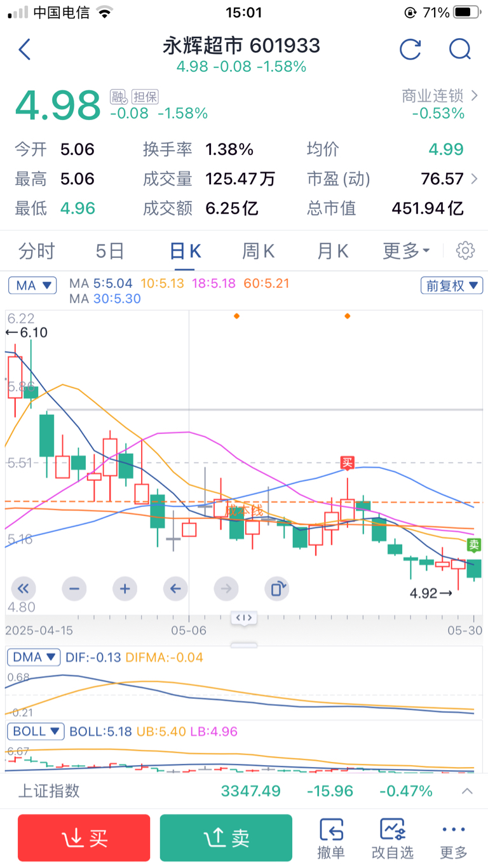Tap the 市盈(动) 76.57 value

pos(442,179)
